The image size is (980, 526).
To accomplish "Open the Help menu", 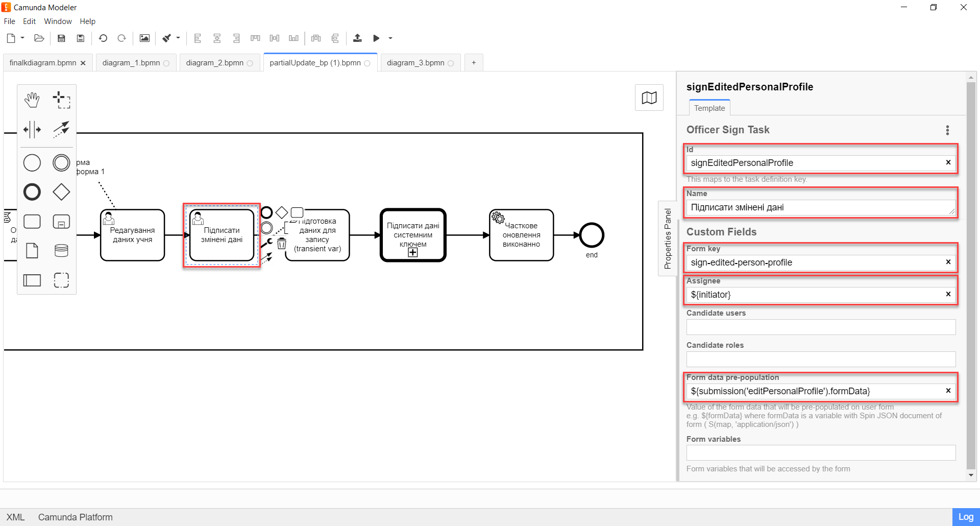I will 87,21.
